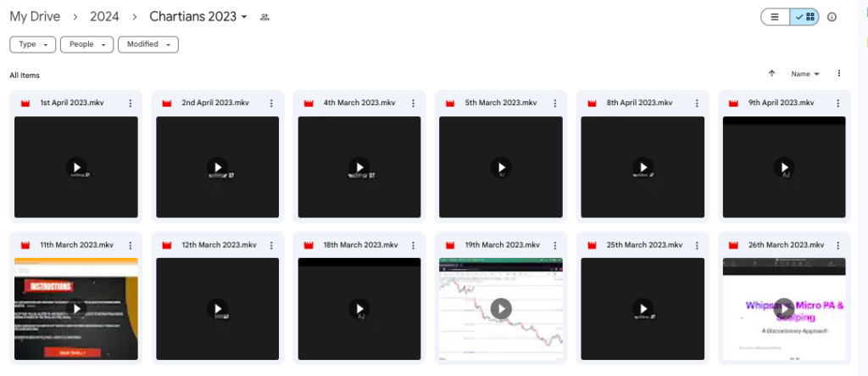
Task: Click the video file icon of 11th March 2023.mkv
Action: click(x=25, y=245)
